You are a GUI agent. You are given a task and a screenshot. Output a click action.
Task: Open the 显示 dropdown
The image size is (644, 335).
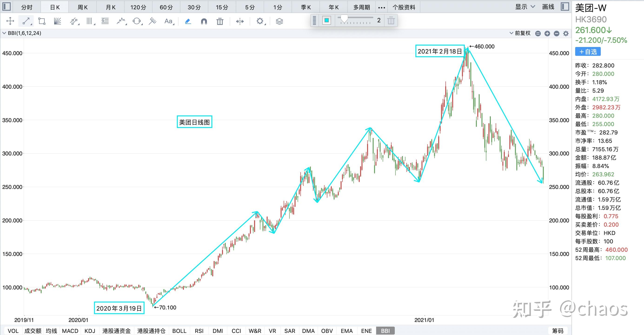(x=525, y=7)
